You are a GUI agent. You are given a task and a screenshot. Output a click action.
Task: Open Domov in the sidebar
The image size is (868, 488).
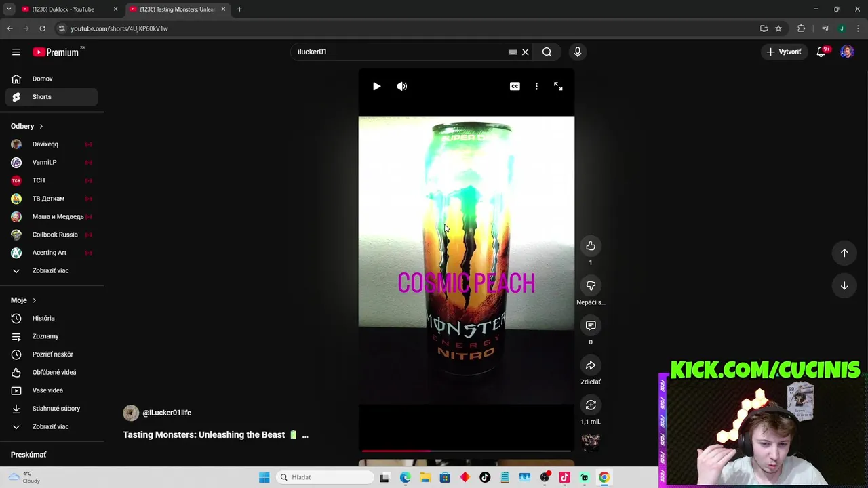click(x=52, y=79)
